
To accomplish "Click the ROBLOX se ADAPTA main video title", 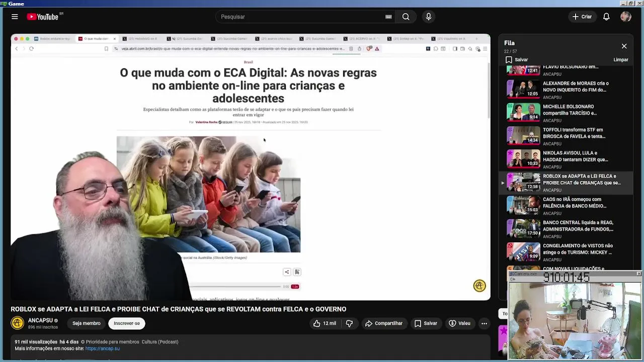I will point(179,309).
